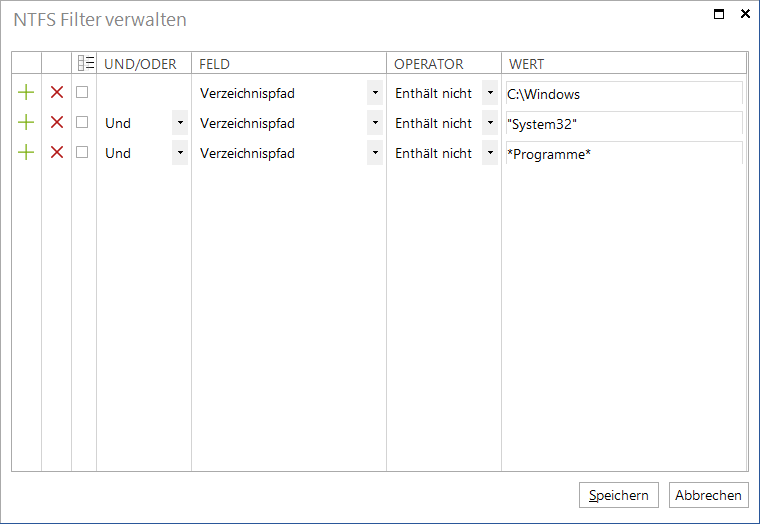The width and height of the screenshot is (760, 524).
Task: Click the Speichern button
Action: click(x=618, y=495)
